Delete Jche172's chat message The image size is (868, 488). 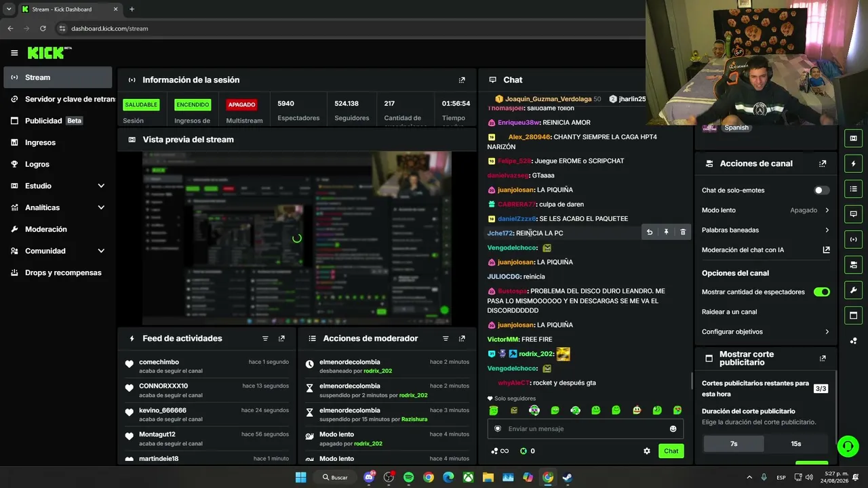[x=682, y=232]
